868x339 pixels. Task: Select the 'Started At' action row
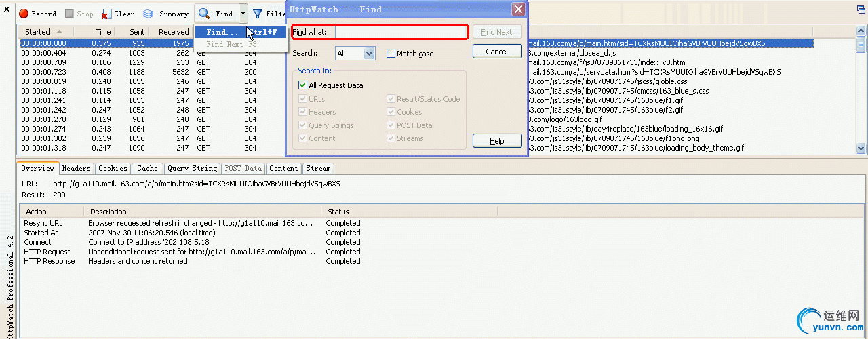click(442, 233)
